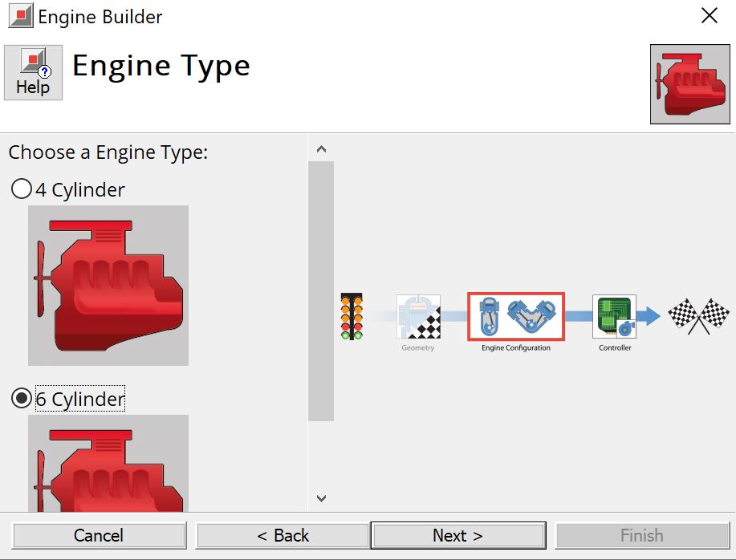Screen dimensions: 736x560
Task: Open the Help icon top-left
Action: pyautogui.click(x=33, y=72)
